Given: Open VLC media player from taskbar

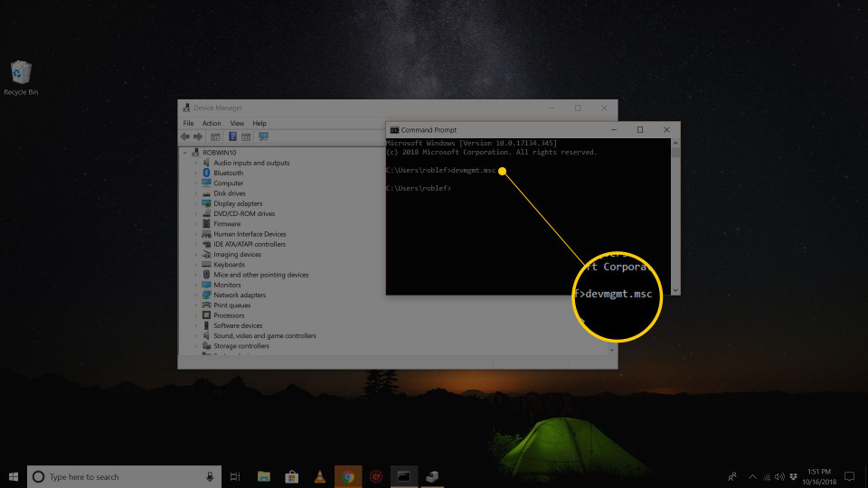Looking at the screenshot, I should (x=319, y=477).
